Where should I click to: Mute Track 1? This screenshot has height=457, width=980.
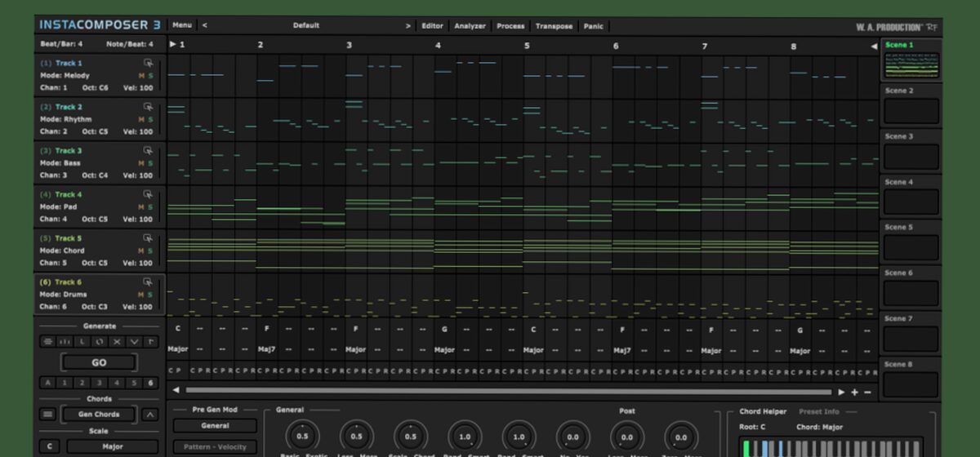point(141,75)
